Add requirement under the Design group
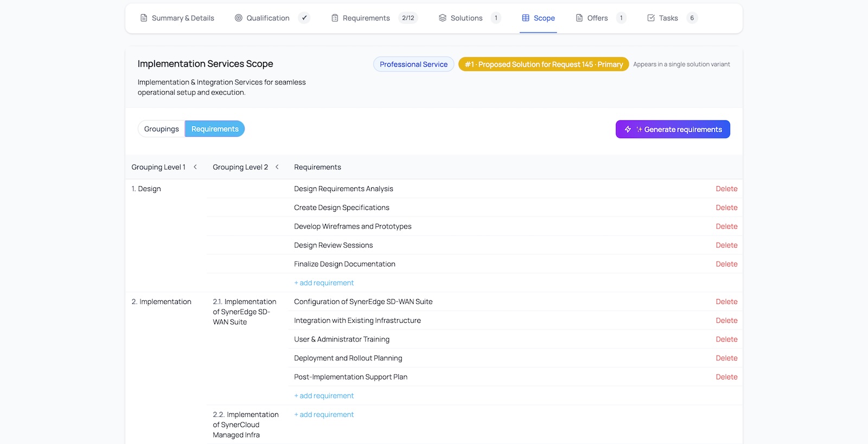Viewport: 868px width, 444px height. tap(324, 283)
